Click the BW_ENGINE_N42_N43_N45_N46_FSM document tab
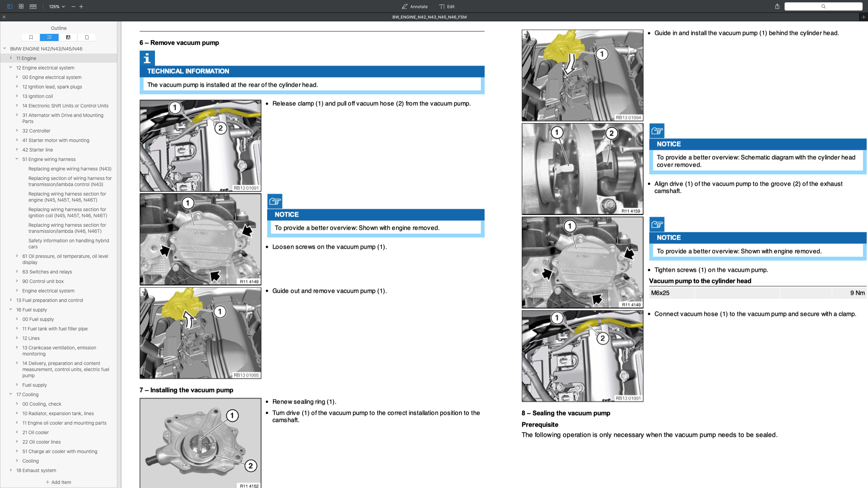868x488 pixels. pyautogui.click(x=430, y=17)
